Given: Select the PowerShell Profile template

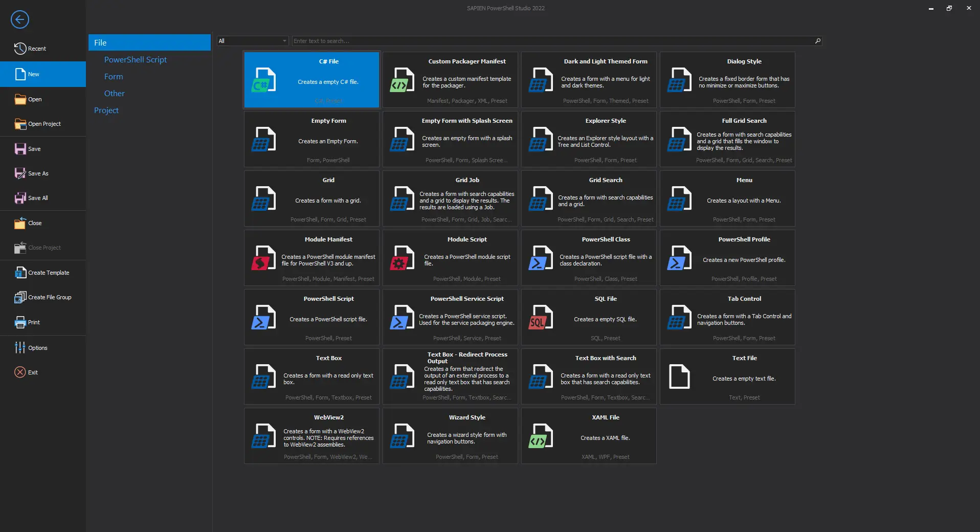Looking at the screenshot, I should (727, 258).
